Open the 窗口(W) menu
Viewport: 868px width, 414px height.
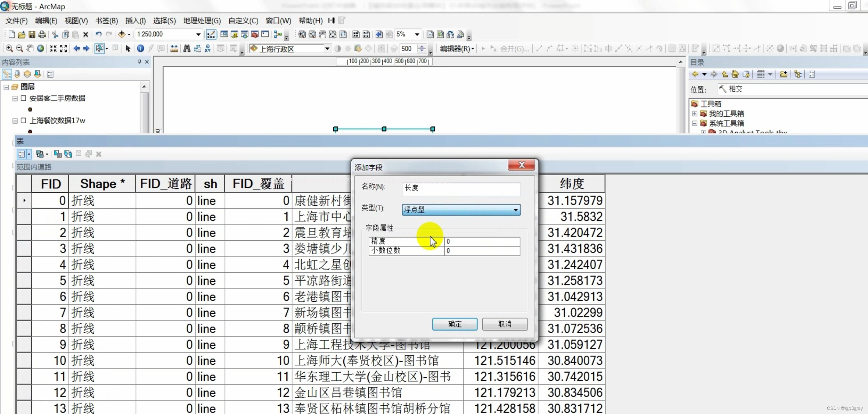(278, 20)
